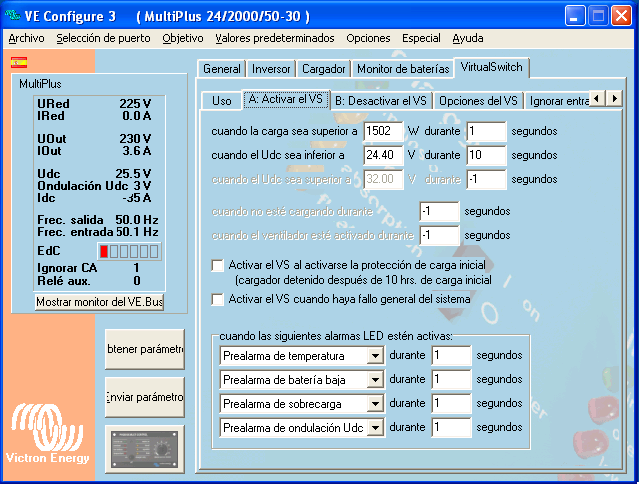Enable VS on general system failure
Image resolution: width=639 pixels, height=484 pixels.
pyautogui.click(x=218, y=299)
